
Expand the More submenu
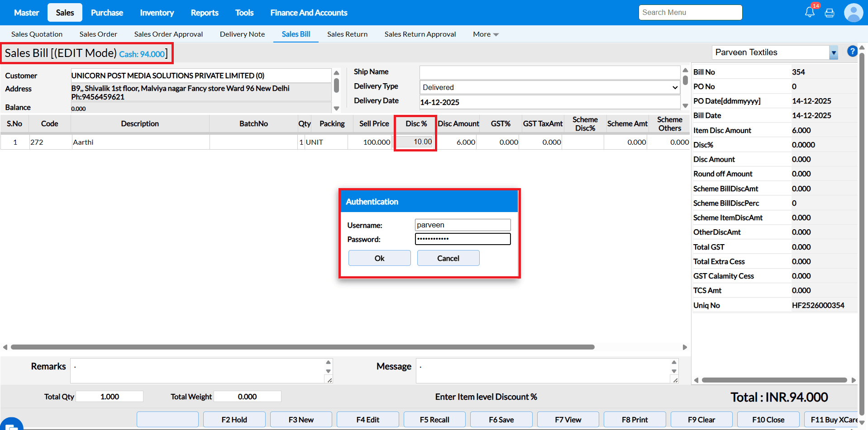pyautogui.click(x=485, y=34)
